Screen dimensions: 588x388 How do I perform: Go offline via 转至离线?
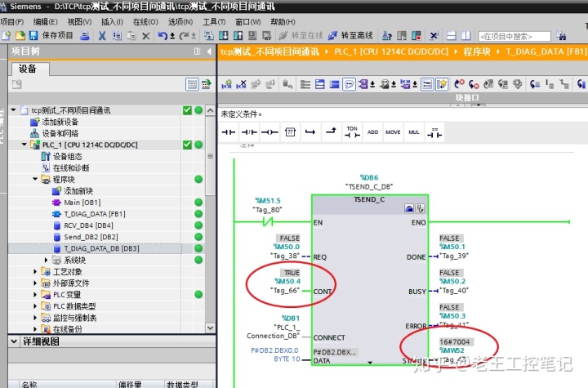coord(350,36)
